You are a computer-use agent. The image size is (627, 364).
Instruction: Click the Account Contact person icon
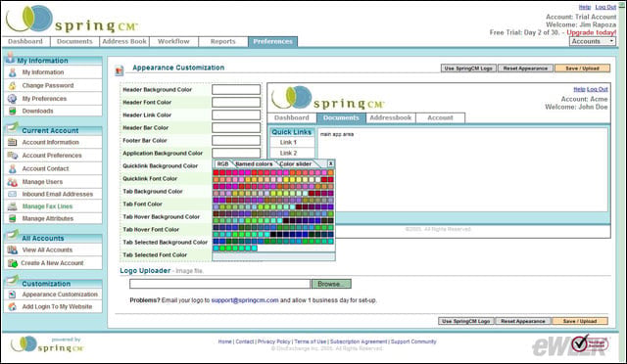pos(13,168)
